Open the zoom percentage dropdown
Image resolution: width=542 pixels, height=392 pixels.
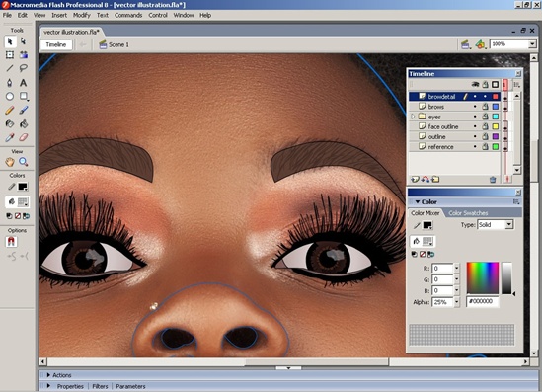532,44
